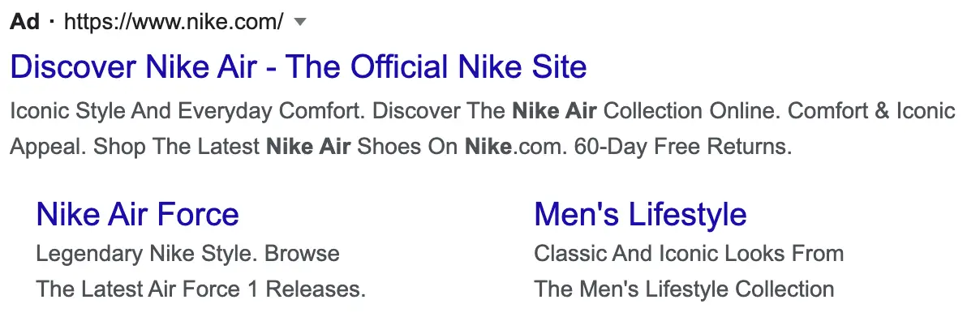Click the bold "Ad" label
The image size is (980, 334).
tap(24, 23)
